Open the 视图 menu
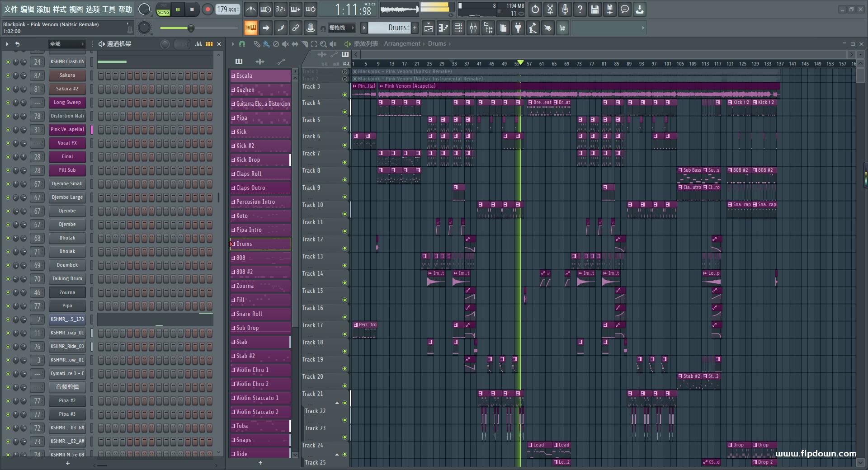 pyautogui.click(x=76, y=9)
